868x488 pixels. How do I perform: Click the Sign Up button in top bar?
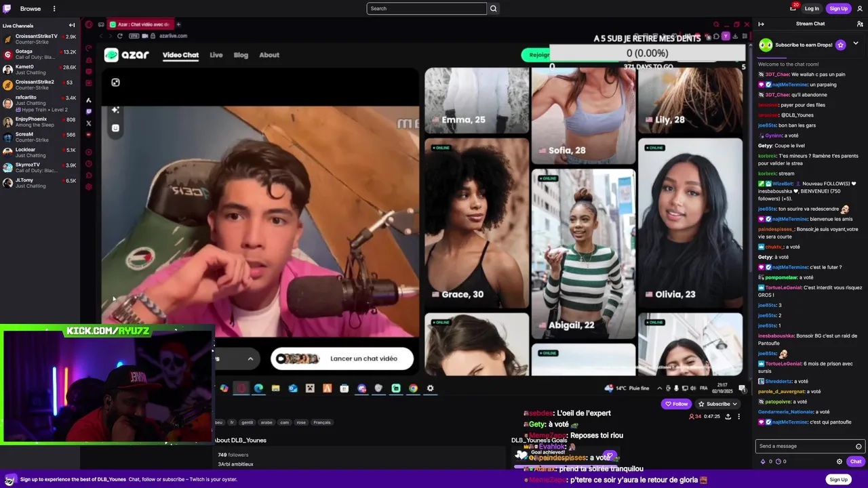(838, 9)
